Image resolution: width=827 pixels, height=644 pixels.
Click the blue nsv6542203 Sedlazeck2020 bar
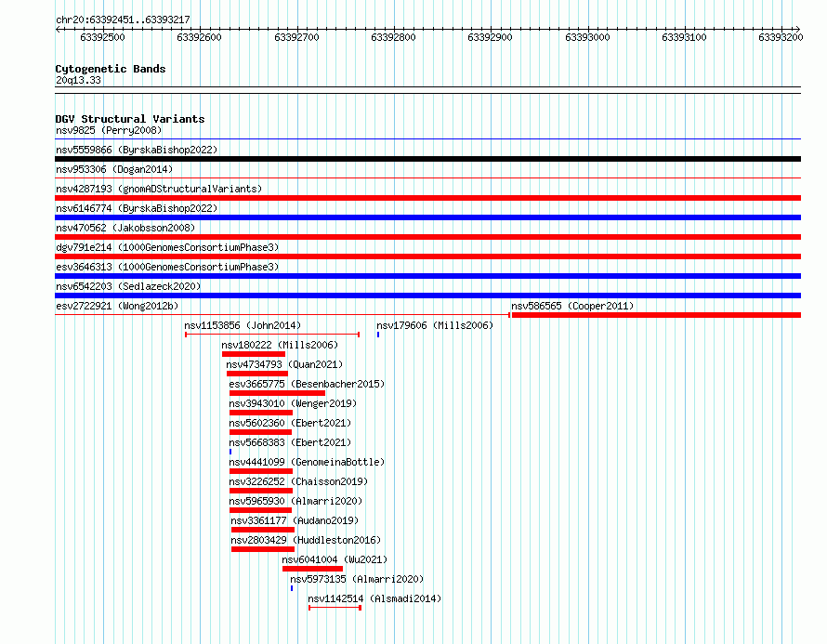(427, 296)
